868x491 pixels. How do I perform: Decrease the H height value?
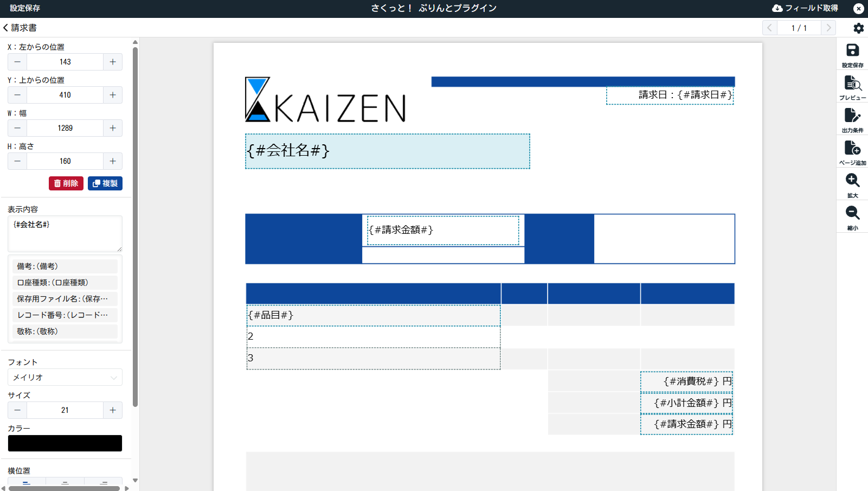17,161
